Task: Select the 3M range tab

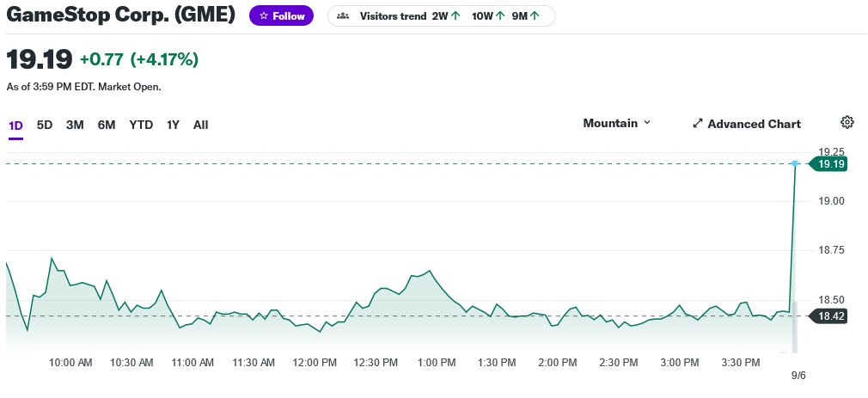Action: pos(75,126)
